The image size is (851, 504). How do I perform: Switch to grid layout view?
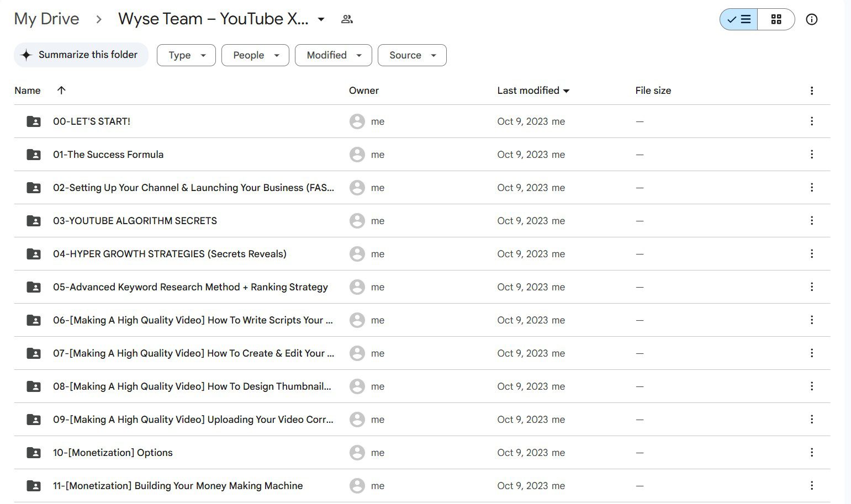click(776, 19)
